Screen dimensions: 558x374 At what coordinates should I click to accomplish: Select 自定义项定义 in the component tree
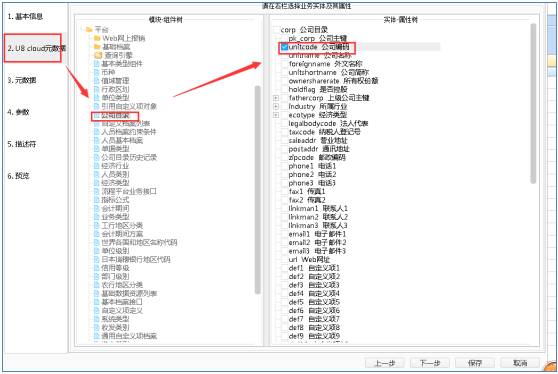122,310
